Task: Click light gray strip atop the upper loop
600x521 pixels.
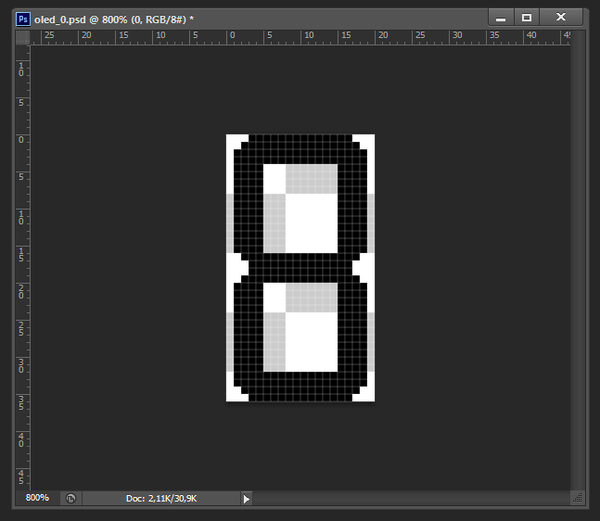Action: pos(311,178)
